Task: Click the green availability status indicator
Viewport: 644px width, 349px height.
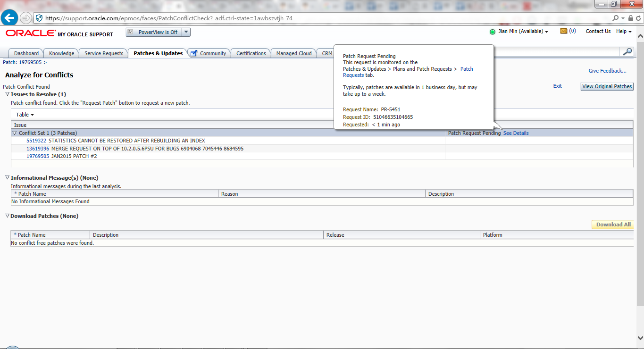Action: click(493, 32)
